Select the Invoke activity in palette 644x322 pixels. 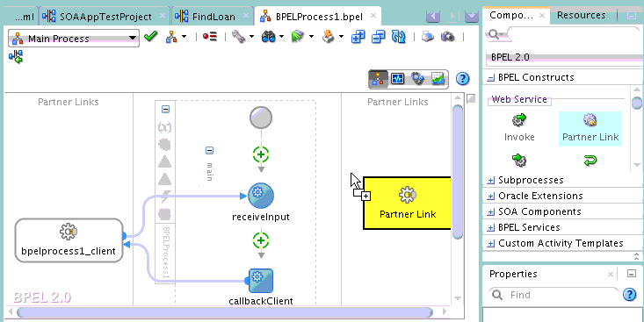coord(519,128)
